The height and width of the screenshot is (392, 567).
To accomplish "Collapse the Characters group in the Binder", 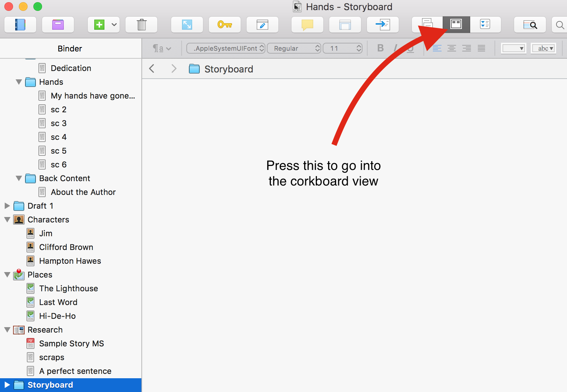I will (8, 220).
